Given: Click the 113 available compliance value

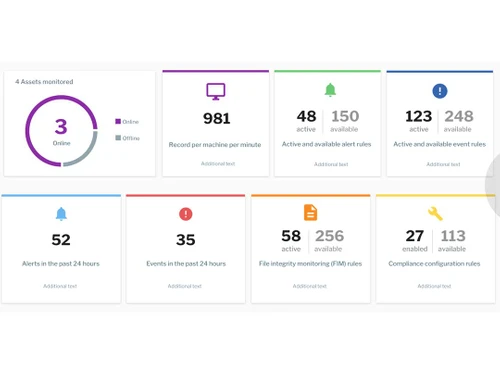Looking at the screenshot, I should [453, 236].
